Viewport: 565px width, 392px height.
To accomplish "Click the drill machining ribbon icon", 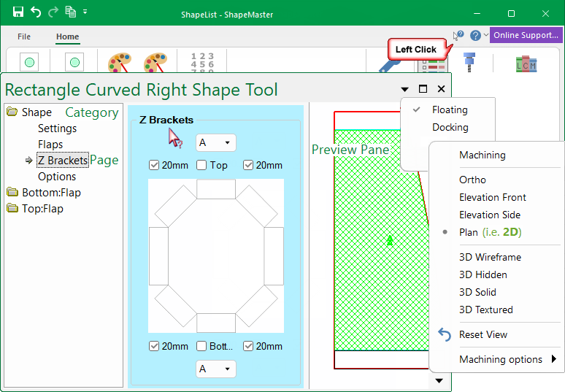I will click(x=469, y=63).
